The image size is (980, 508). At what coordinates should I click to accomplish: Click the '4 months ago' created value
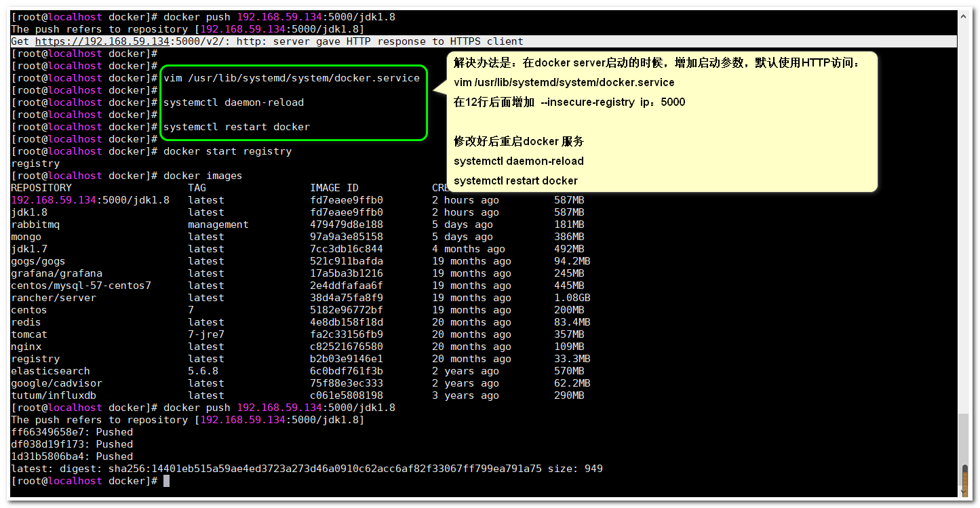(469, 249)
